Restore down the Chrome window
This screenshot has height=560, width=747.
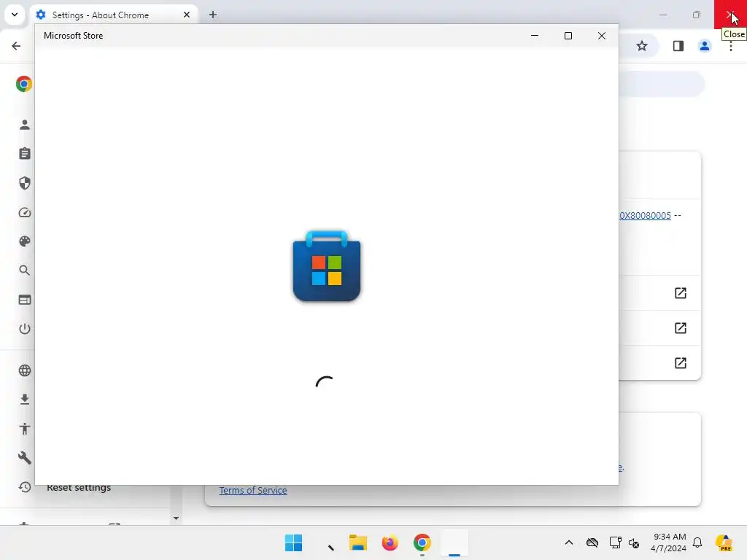697,15
